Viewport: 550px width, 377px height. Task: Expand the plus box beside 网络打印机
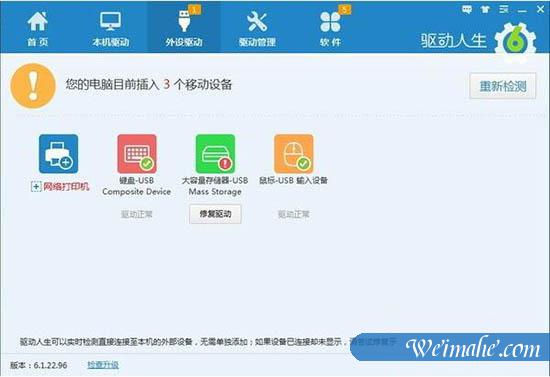(36, 187)
